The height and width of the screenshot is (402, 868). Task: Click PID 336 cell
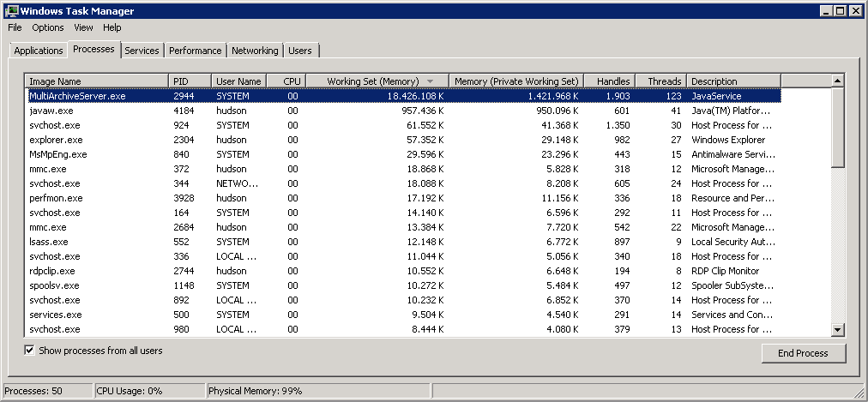[x=181, y=256]
